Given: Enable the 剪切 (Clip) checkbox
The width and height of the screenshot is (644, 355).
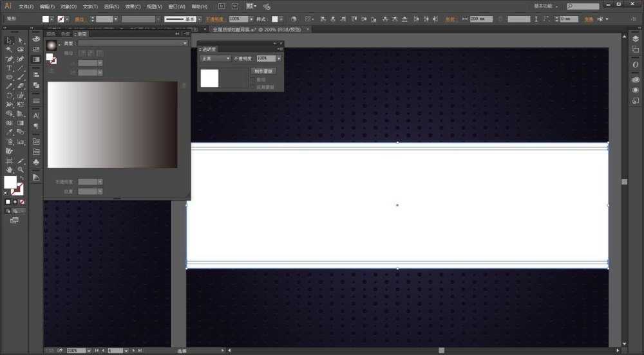Looking at the screenshot, I should (x=253, y=80).
